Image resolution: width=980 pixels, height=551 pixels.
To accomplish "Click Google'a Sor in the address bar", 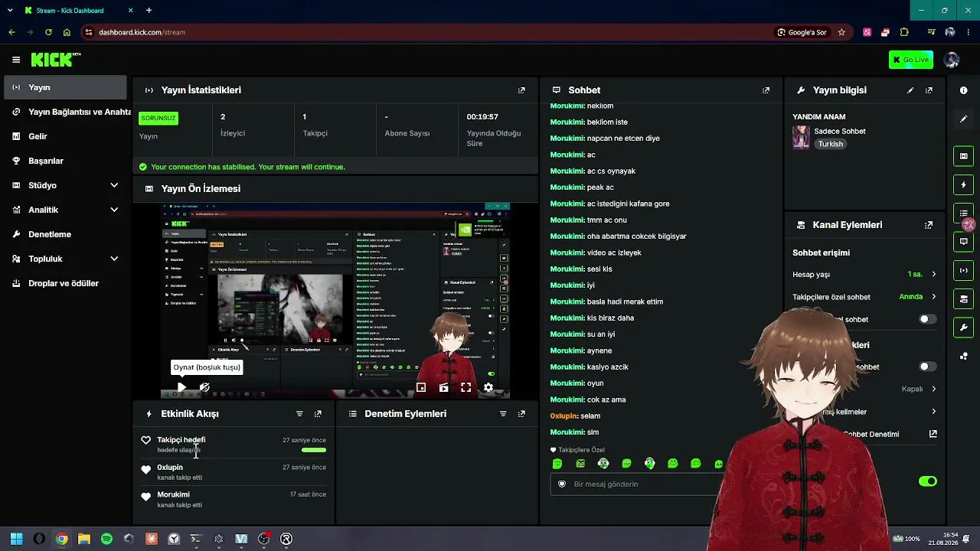I will tap(802, 32).
